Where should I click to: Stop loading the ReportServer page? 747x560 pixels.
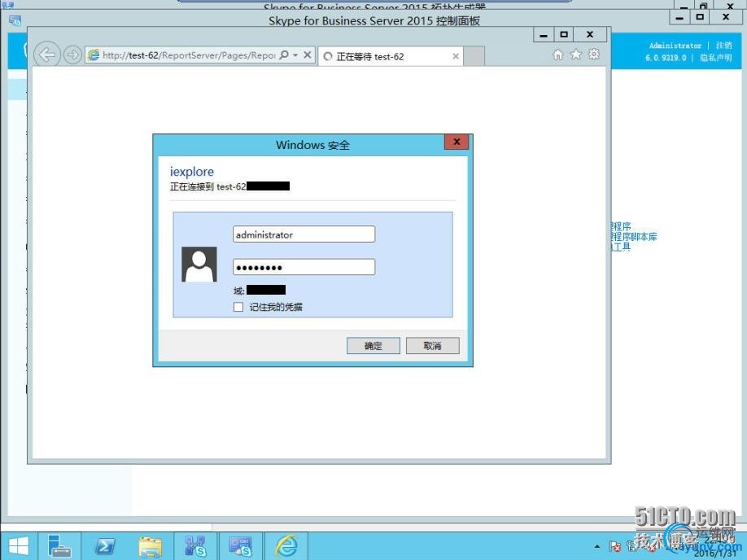pyautogui.click(x=308, y=55)
